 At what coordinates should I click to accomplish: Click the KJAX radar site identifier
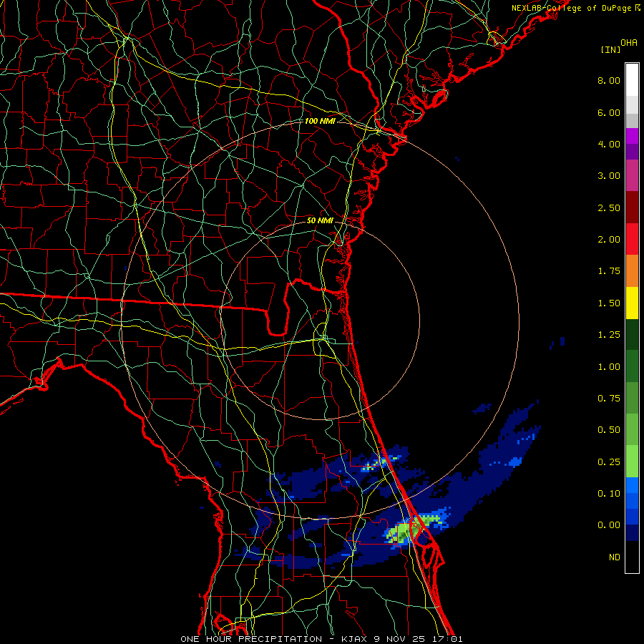[x=354, y=639]
